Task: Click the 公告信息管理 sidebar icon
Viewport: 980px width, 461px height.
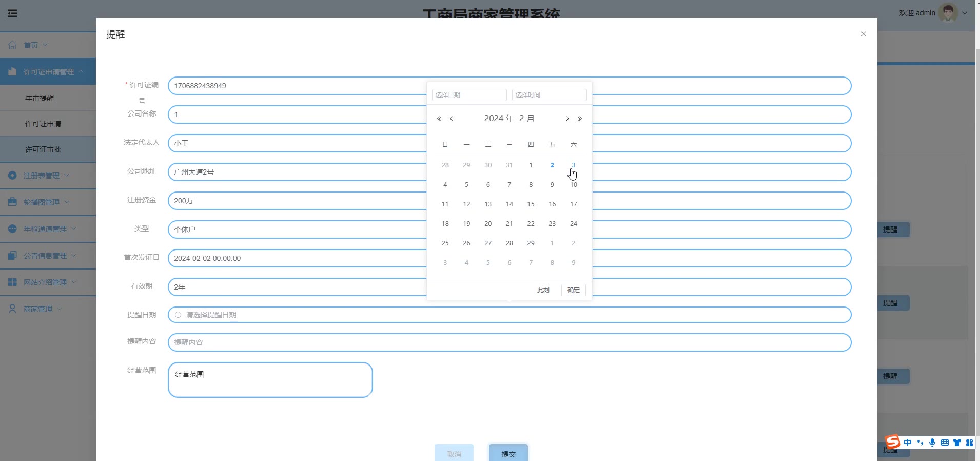Action: [x=12, y=256]
